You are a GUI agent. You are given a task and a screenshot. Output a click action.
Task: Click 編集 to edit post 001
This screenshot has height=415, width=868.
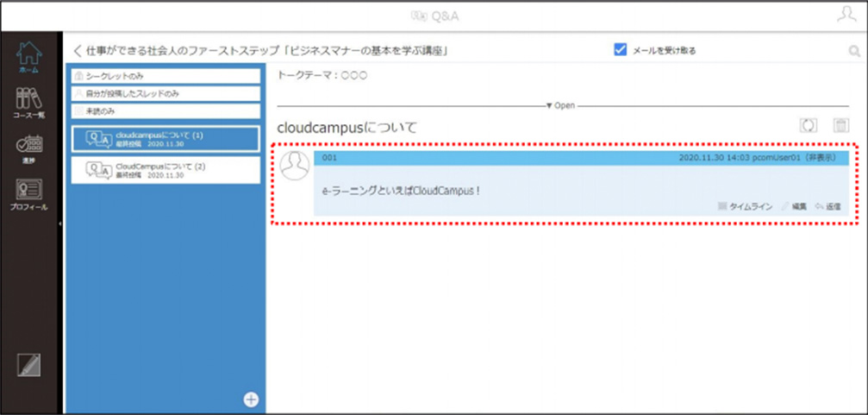click(794, 207)
